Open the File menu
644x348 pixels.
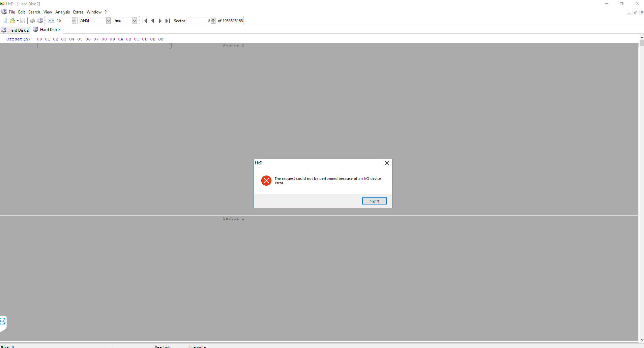click(x=12, y=12)
